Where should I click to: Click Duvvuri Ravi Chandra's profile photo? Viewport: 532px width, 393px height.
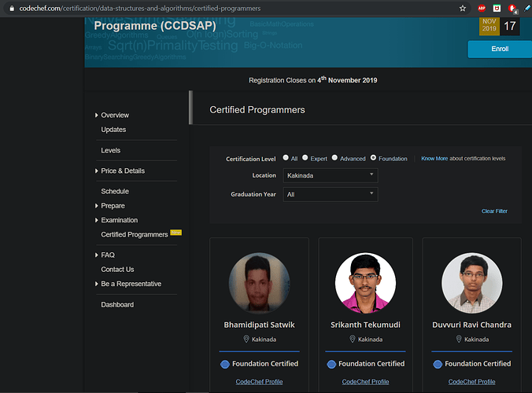[471, 282]
